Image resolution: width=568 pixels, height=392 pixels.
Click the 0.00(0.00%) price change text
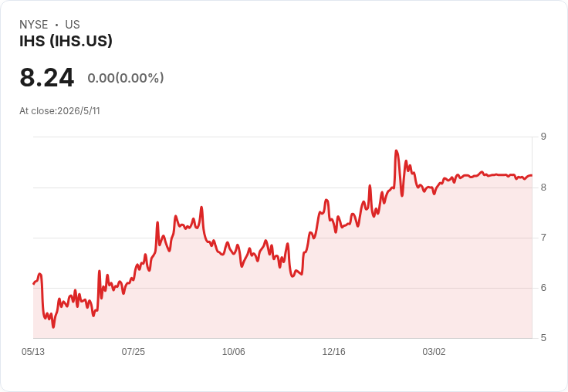click(x=126, y=78)
